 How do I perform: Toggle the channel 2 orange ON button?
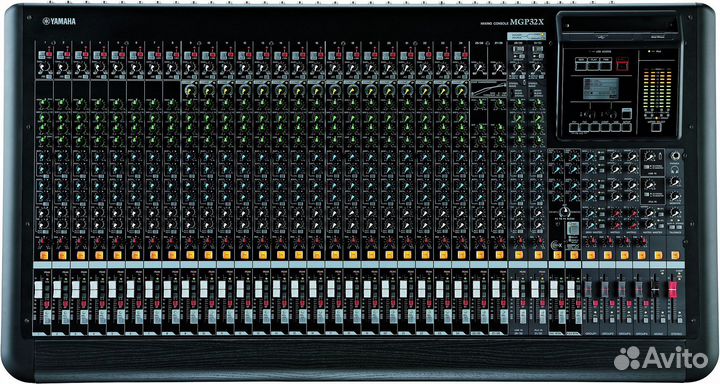pyautogui.click(x=62, y=255)
